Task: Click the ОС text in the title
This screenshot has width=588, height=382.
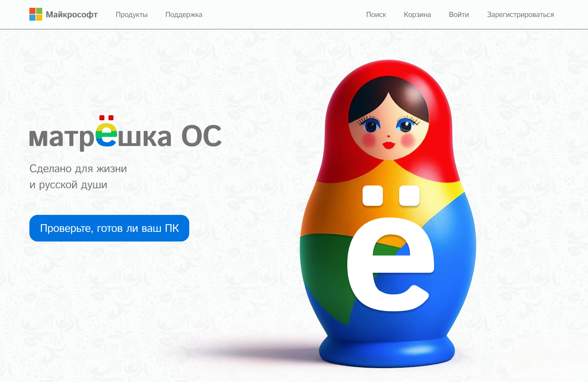Action: coord(201,136)
